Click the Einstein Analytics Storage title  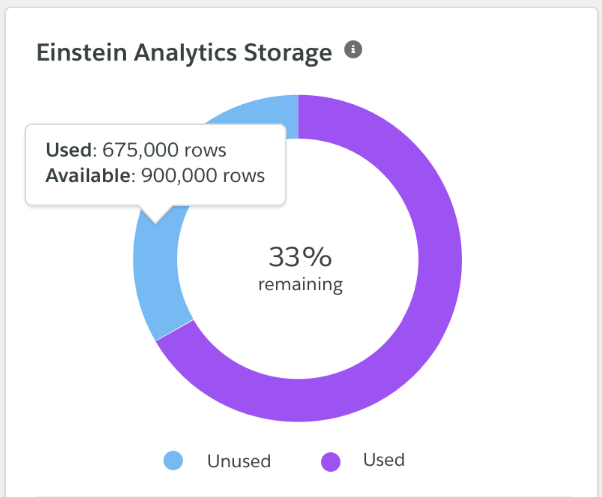pyautogui.click(x=184, y=53)
